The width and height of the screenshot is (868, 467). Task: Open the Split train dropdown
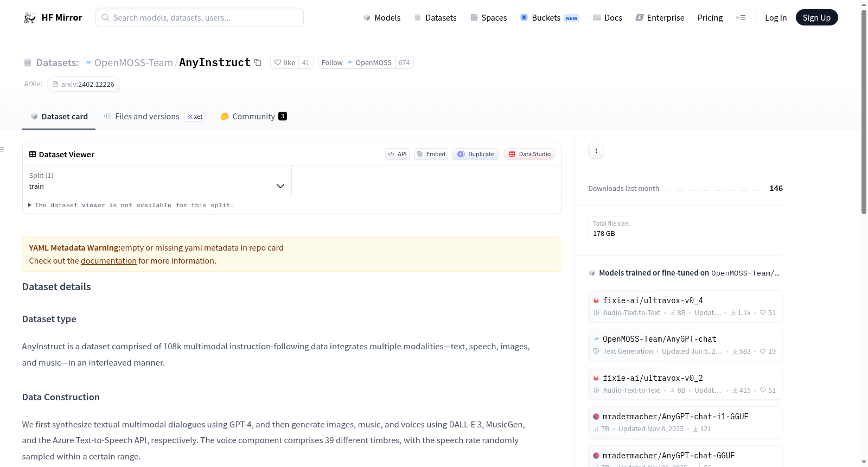[157, 181]
